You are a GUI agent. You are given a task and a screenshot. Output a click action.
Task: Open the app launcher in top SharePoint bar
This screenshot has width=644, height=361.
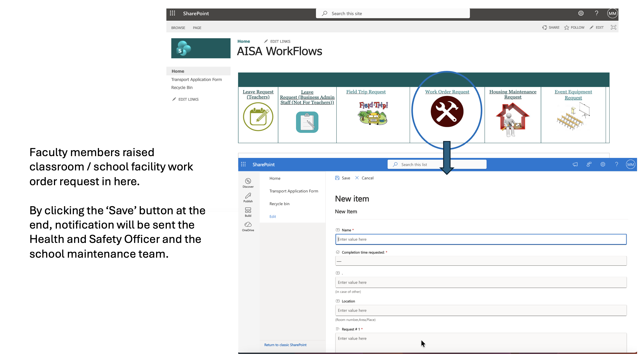tap(172, 13)
